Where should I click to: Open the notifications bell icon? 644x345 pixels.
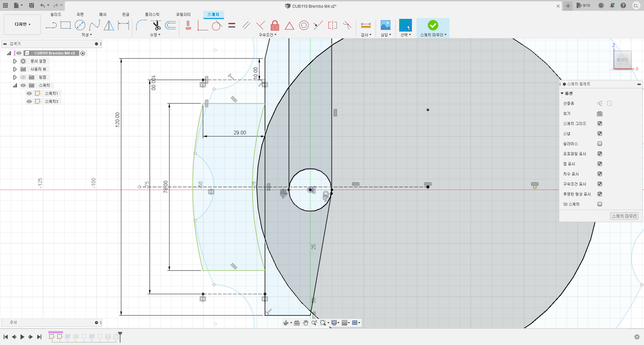pyautogui.click(x=612, y=6)
